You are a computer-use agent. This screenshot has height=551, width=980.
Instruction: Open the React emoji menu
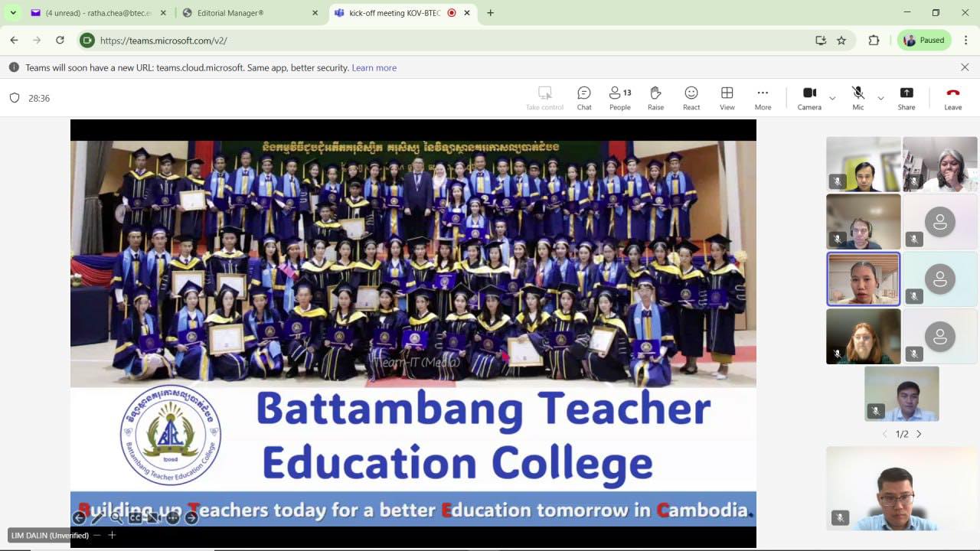(691, 97)
